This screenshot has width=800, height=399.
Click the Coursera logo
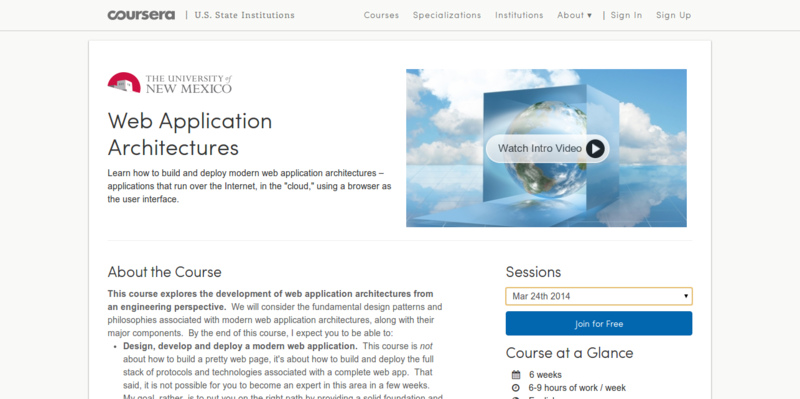pos(141,15)
